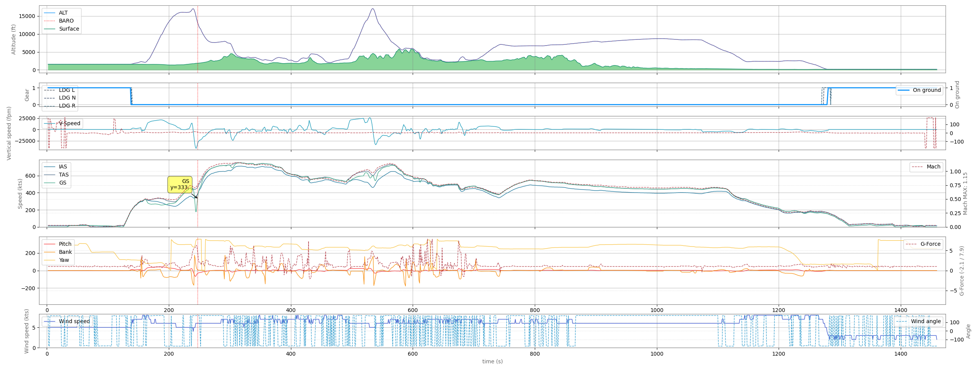Click the Vertical speed (fpm) axis title
The image size is (980, 366).
pyautogui.click(x=9, y=133)
